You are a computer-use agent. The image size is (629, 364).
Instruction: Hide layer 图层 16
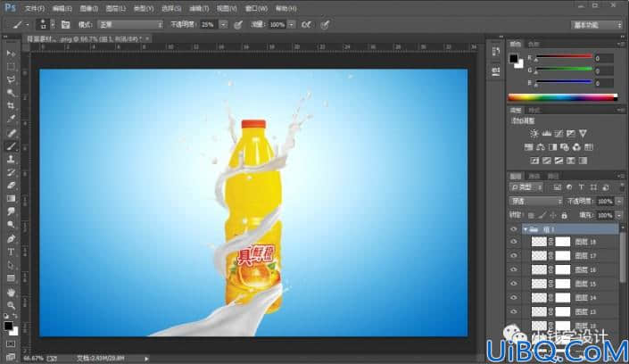click(x=514, y=269)
